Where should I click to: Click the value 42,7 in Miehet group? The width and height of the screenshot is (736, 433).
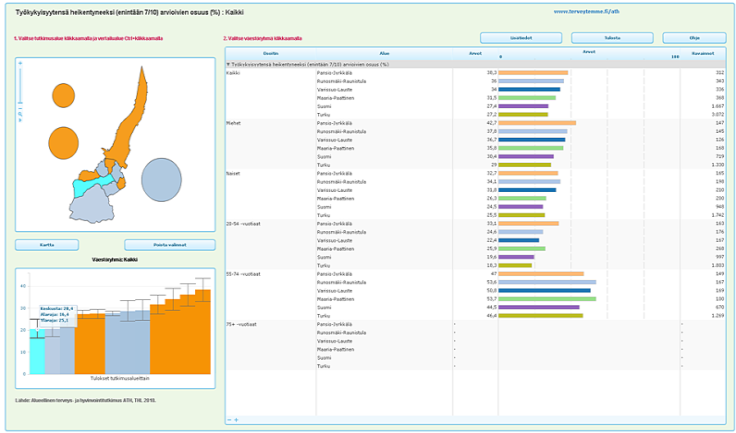[x=491, y=123]
